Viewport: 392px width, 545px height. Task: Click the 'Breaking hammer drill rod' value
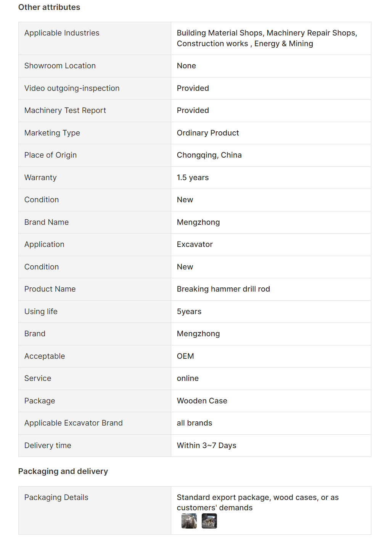click(x=223, y=289)
